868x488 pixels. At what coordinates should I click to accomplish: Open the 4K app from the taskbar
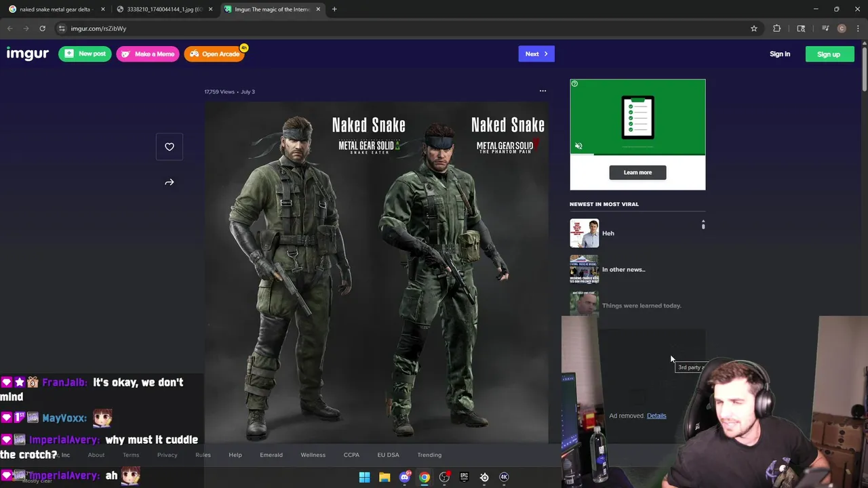pos(504,477)
